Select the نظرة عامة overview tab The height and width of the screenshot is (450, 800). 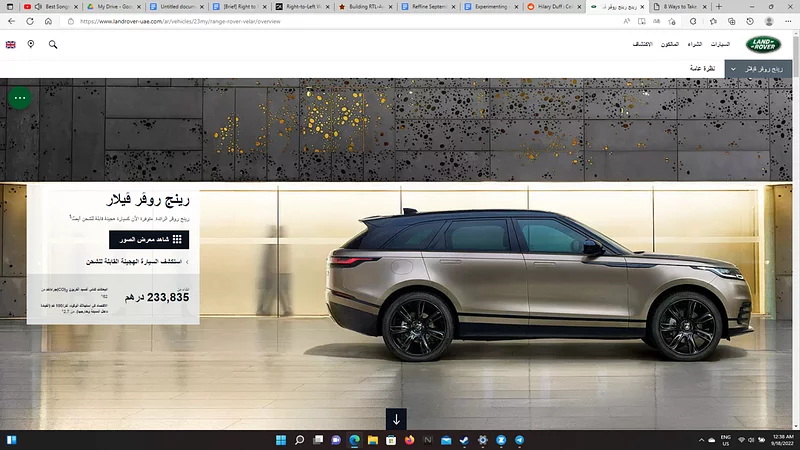702,68
